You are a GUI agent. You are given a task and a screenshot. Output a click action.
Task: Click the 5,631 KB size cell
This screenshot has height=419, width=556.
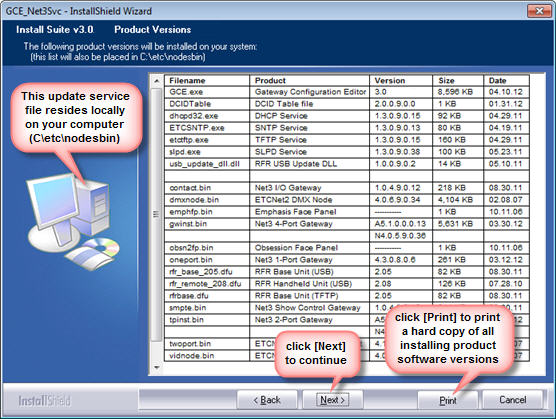click(458, 224)
